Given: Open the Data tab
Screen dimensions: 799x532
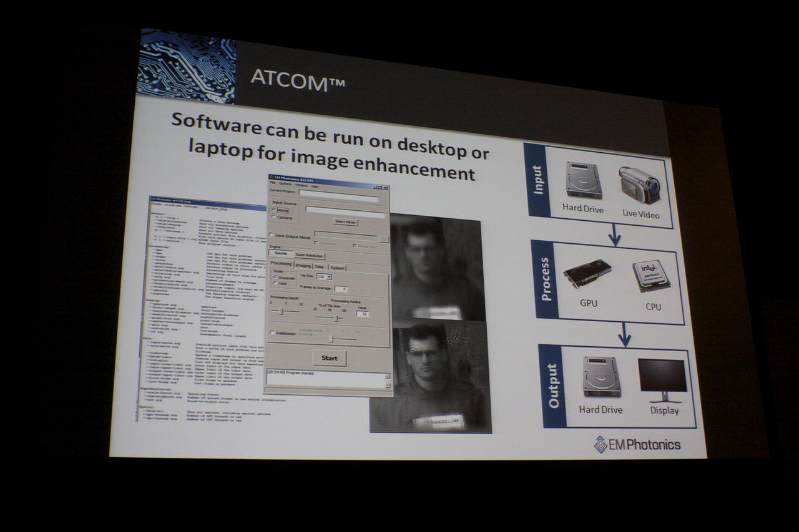Looking at the screenshot, I should click(319, 267).
